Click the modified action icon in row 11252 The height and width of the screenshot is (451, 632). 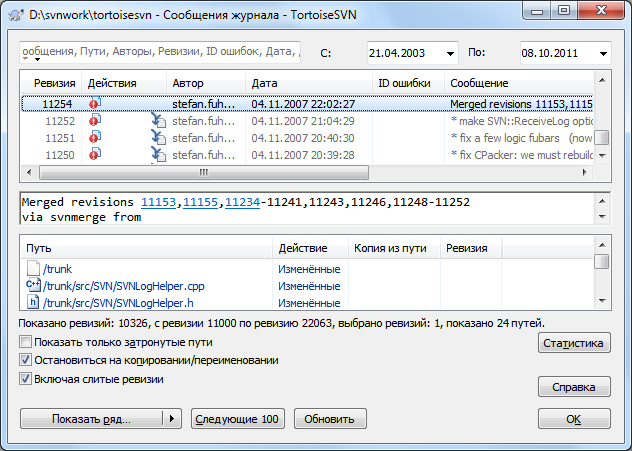click(x=95, y=121)
